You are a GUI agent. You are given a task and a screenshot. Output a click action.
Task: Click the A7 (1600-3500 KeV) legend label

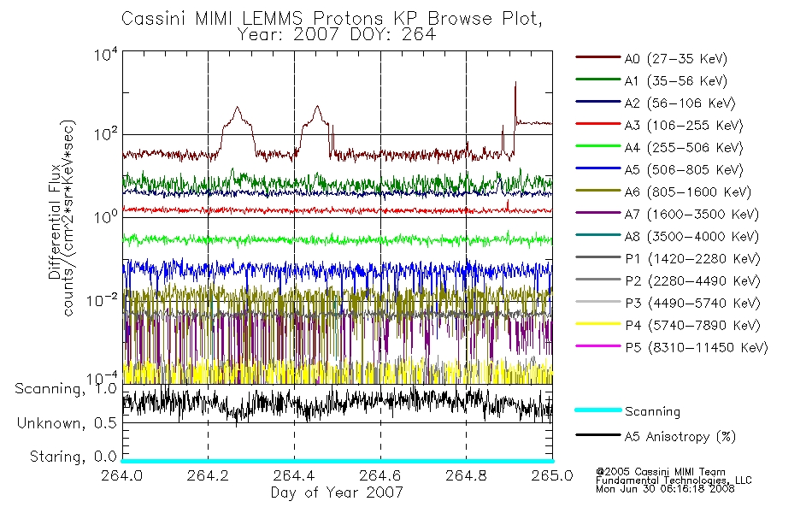click(x=691, y=214)
